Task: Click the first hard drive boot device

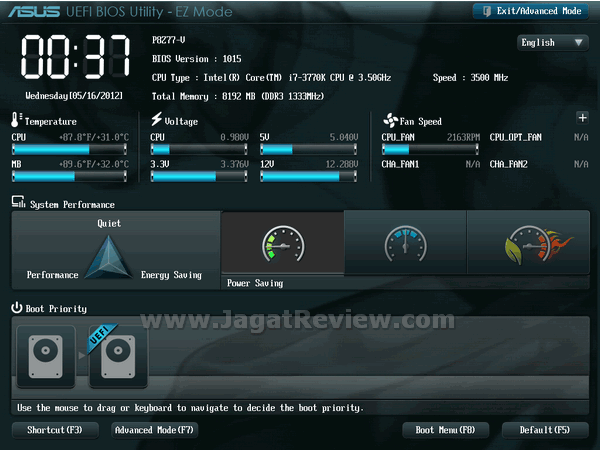Action: pyautogui.click(x=46, y=356)
